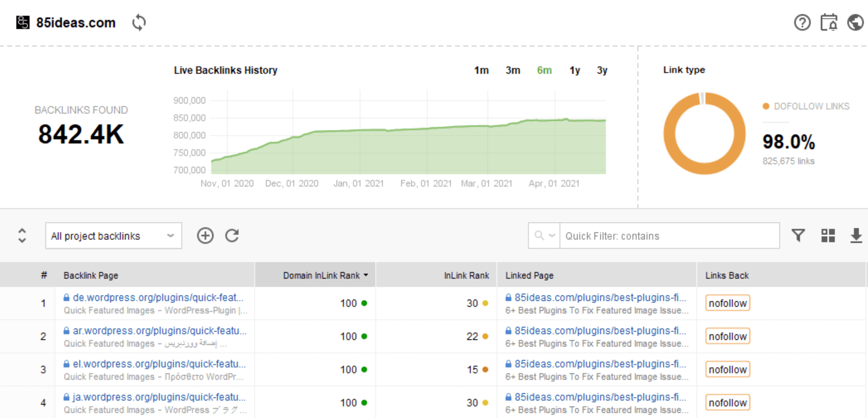This screenshot has height=418, width=868.
Task: Click the globe icon in the header
Action: coord(855,23)
